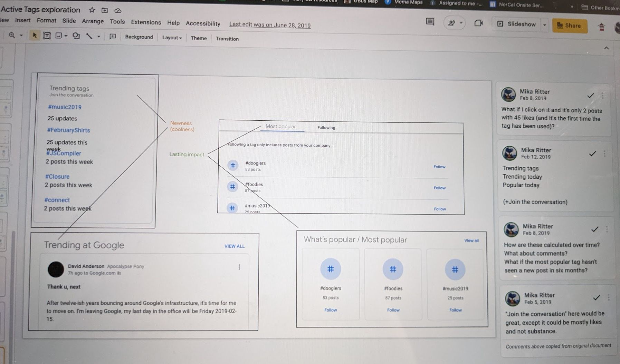Open the Arrange menu
The width and height of the screenshot is (620, 364).
click(93, 21)
